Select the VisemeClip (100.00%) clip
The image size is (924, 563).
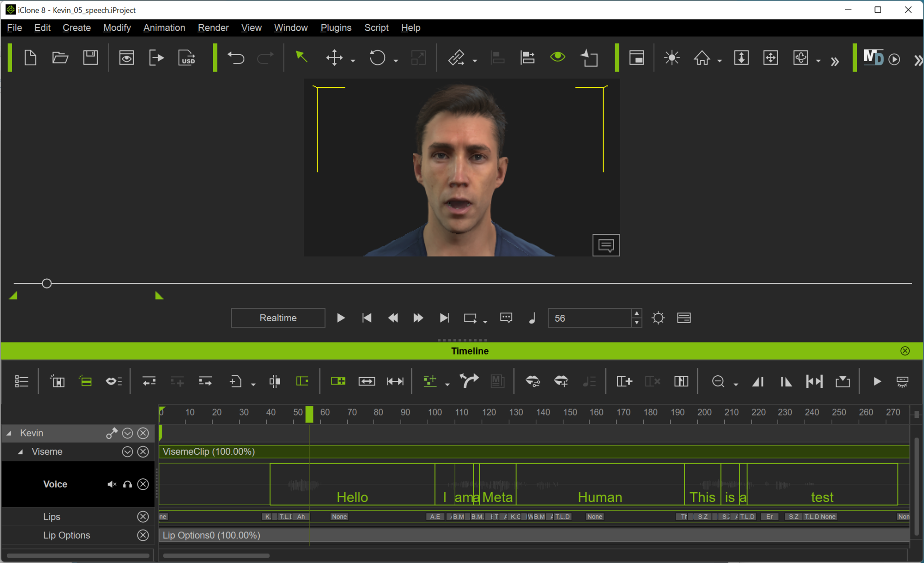[x=534, y=452]
